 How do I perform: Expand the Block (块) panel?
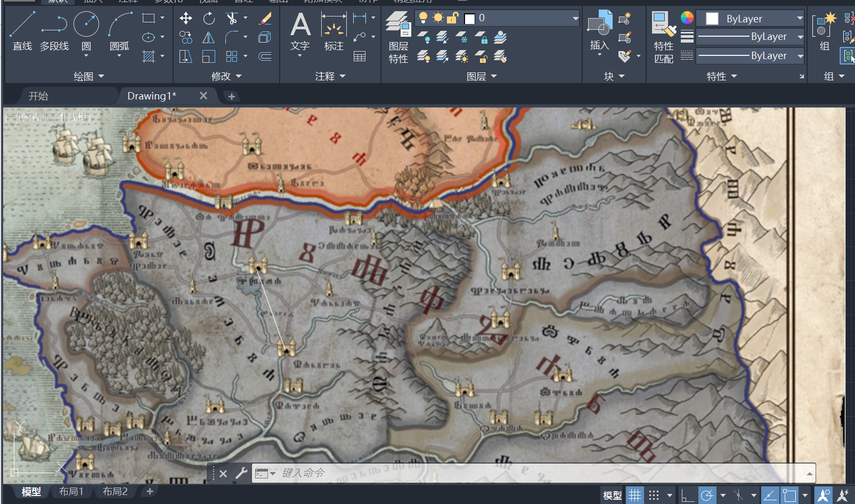pyautogui.click(x=614, y=76)
